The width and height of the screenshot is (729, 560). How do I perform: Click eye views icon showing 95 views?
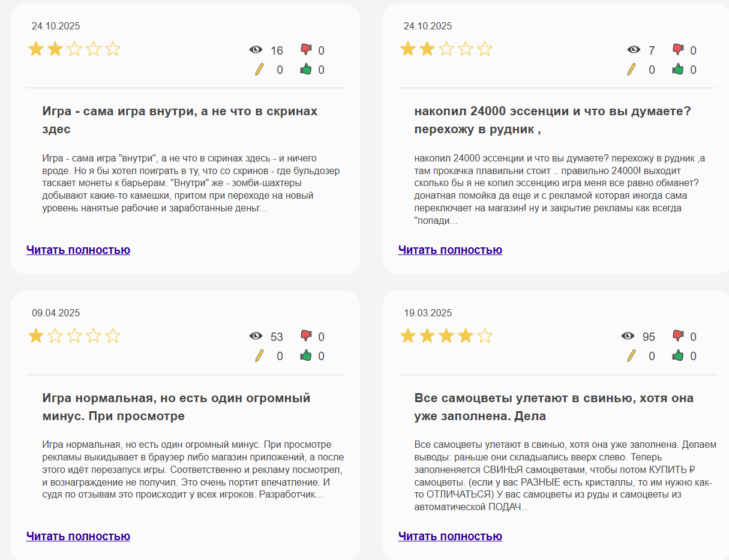pyautogui.click(x=628, y=336)
